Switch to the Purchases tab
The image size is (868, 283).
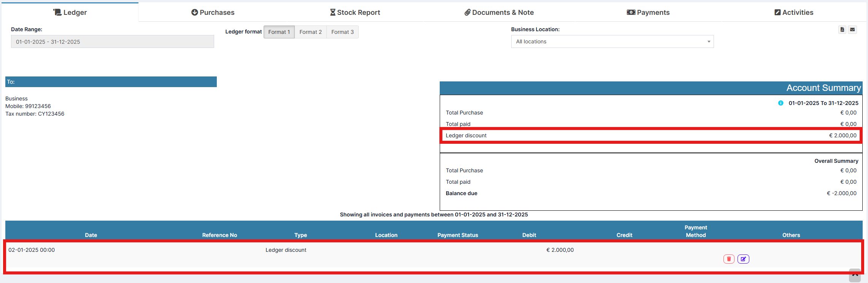pyautogui.click(x=213, y=13)
